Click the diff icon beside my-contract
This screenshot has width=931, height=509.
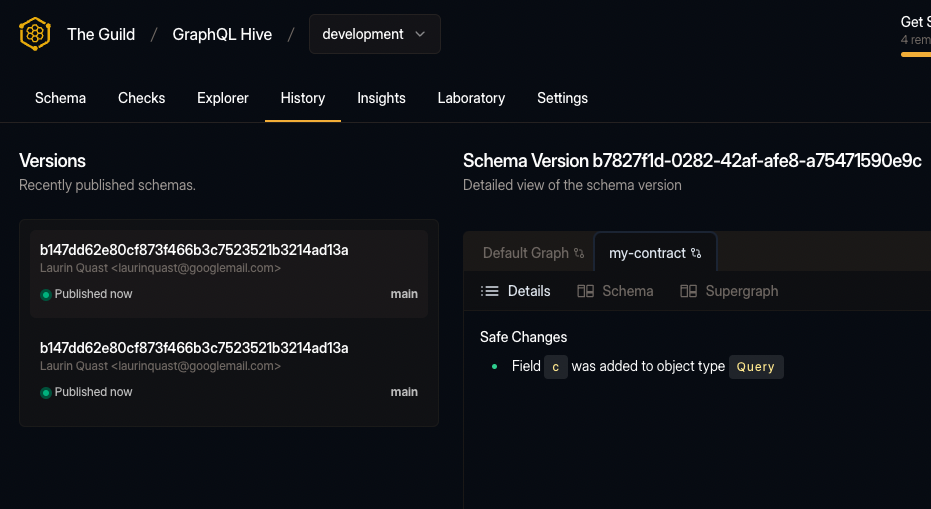pyautogui.click(x=696, y=254)
